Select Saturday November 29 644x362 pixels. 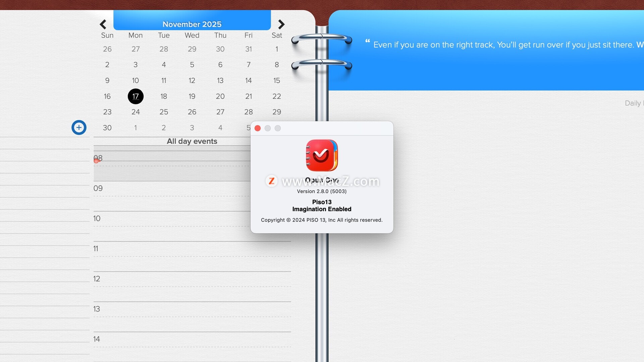pos(276,112)
